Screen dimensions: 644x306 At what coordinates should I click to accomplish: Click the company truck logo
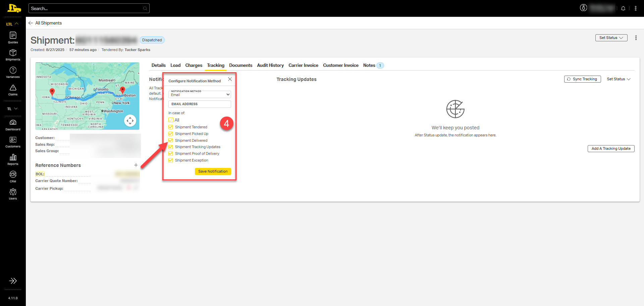14,8
